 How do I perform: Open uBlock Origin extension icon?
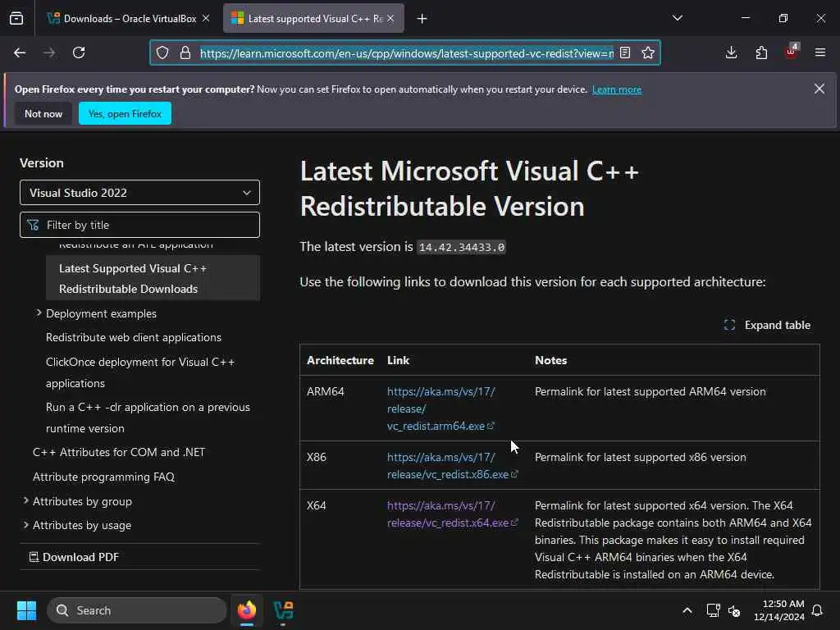(x=792, y=52)
